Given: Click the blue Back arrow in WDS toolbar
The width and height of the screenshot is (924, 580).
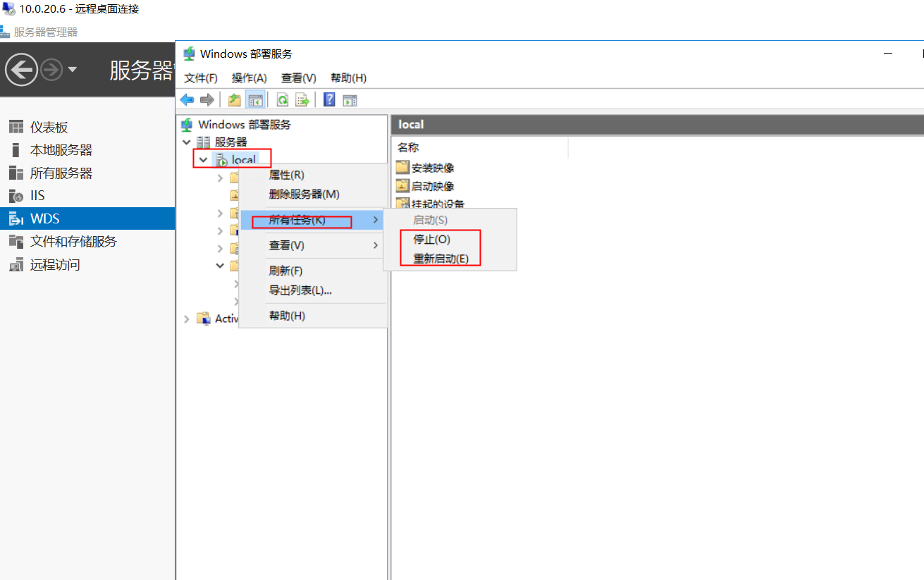Looking at the screenshot, I should [187, 100].
